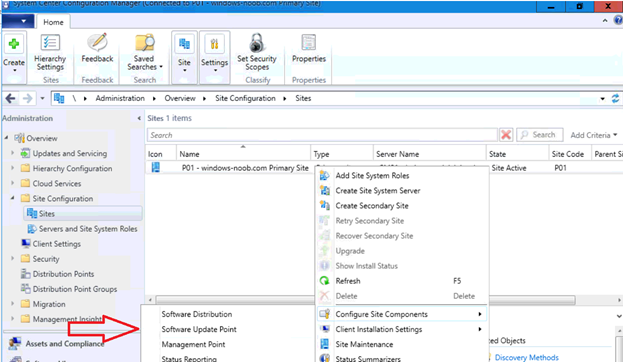Sort the list by Name column
The image size is (623, 362).
tap(243, 154)
